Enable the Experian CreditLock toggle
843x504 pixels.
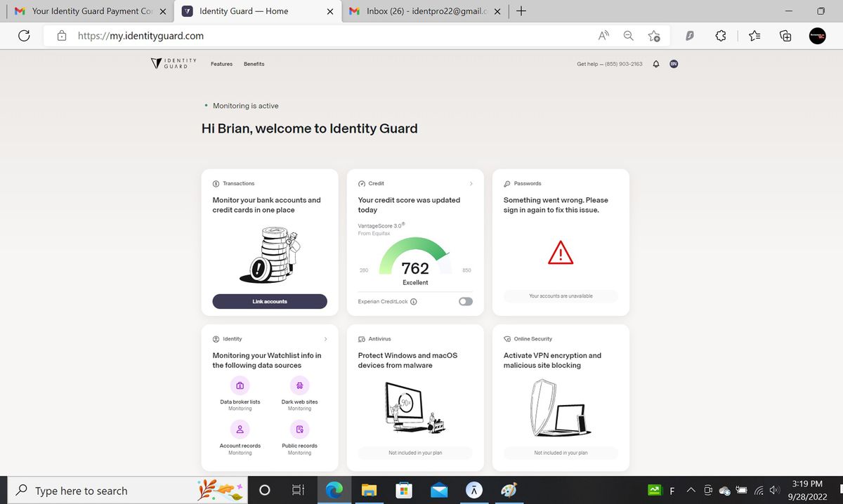pyautogui.click(x=465, y=300)
